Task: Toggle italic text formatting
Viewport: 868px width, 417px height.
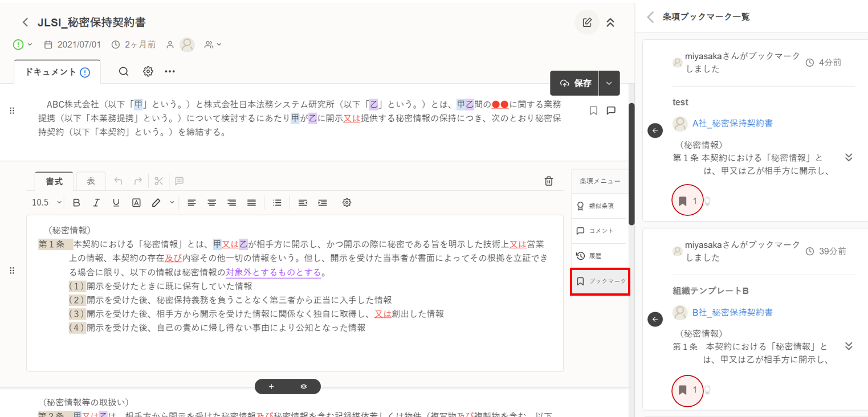Action: [96, 203]
